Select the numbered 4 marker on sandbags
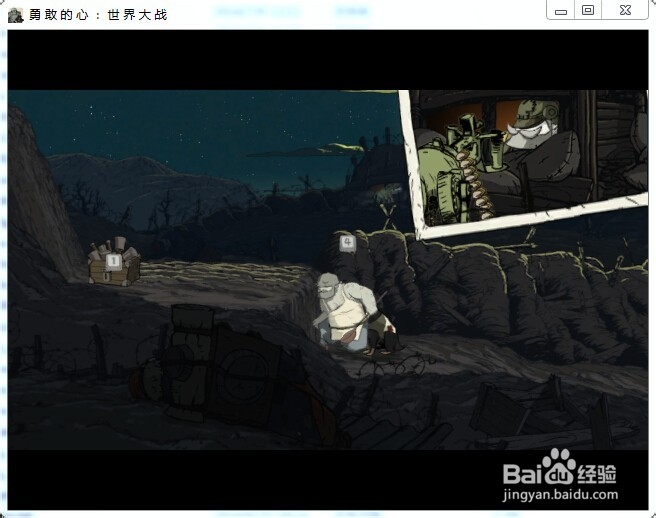Screen dimensions: 656x518 (347, 242)
